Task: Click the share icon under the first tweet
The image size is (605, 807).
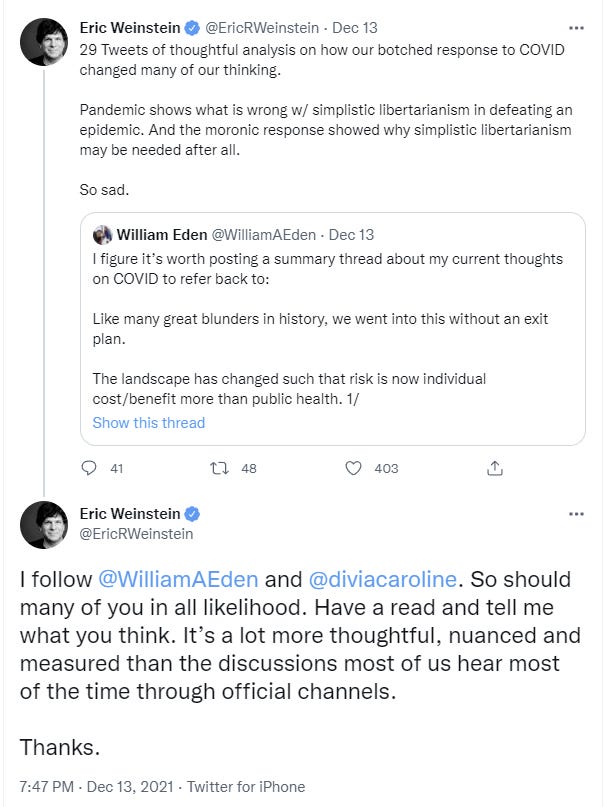Action: (x=494, y=468)
